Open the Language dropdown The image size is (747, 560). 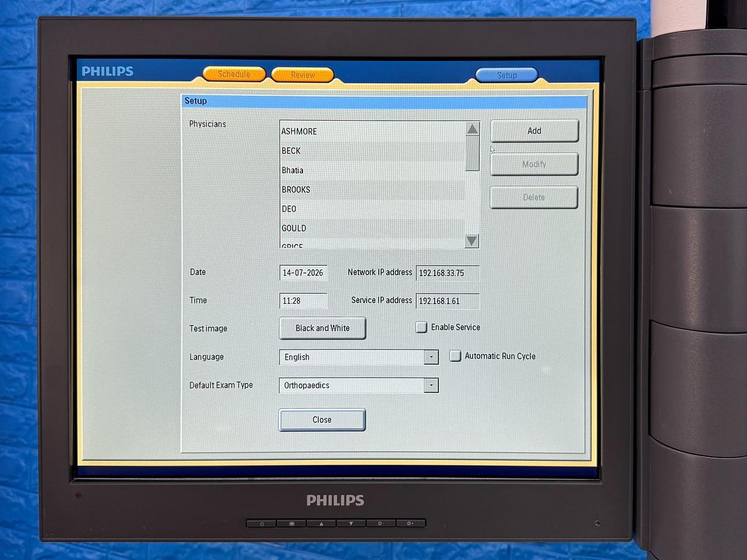(431, 357)
